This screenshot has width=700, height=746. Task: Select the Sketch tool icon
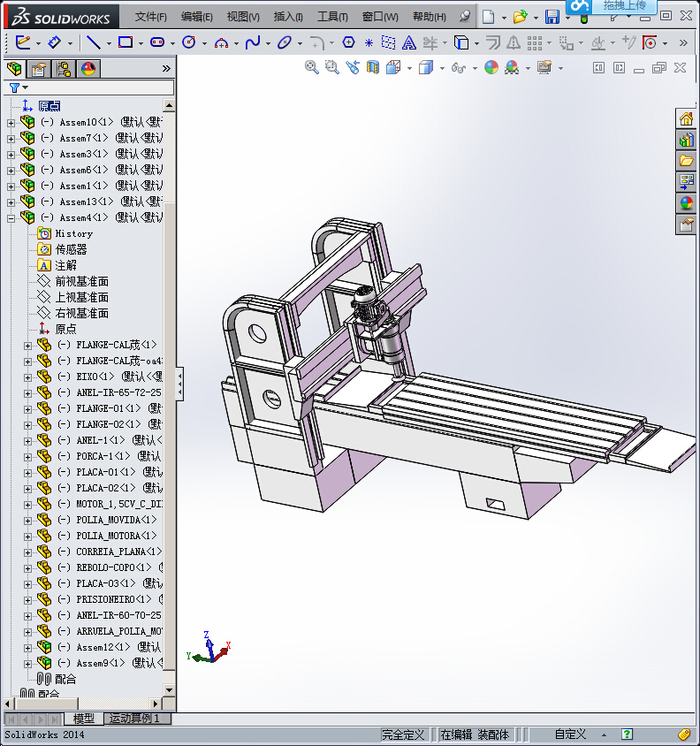click(x=23, y=42)
